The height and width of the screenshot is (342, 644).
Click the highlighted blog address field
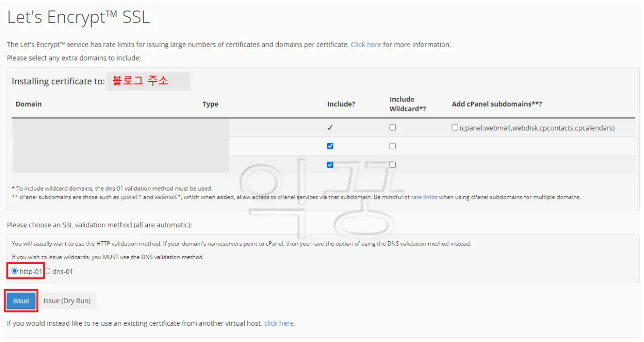pyautogui.click(x=148, y=80)
